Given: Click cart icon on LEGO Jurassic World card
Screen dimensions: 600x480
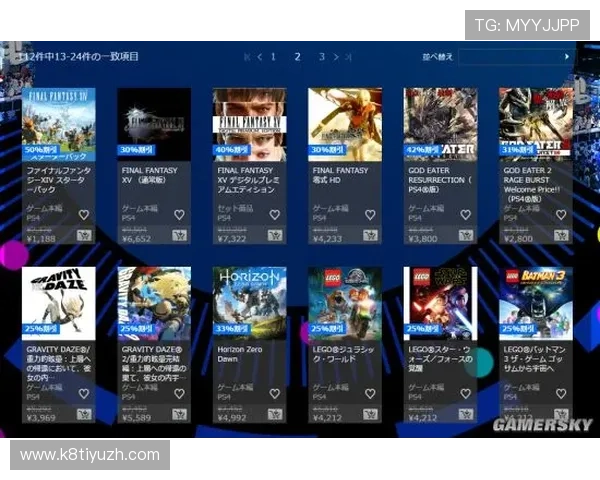Looking at the screenshot, I should 370,414.
